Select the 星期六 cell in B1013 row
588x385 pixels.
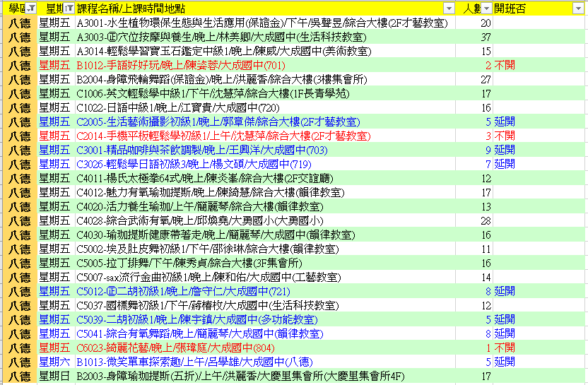[54, 362]
